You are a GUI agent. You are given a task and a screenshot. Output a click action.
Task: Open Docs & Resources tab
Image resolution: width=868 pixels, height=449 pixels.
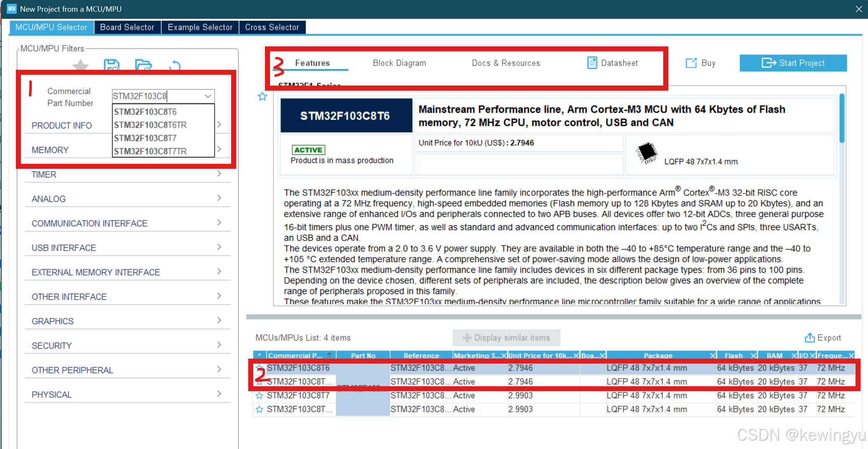click(506, 63)
